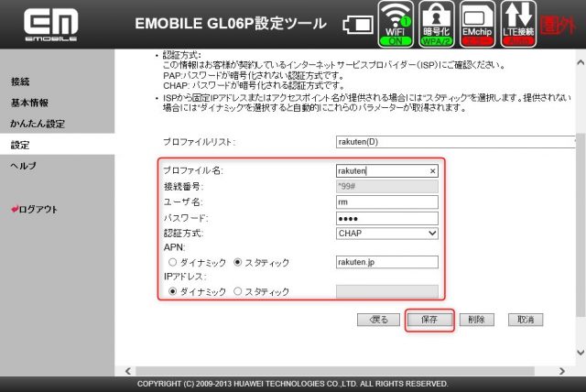Click the 削除 delete button
The image size is (586, 392).
[x=476, y=320]
